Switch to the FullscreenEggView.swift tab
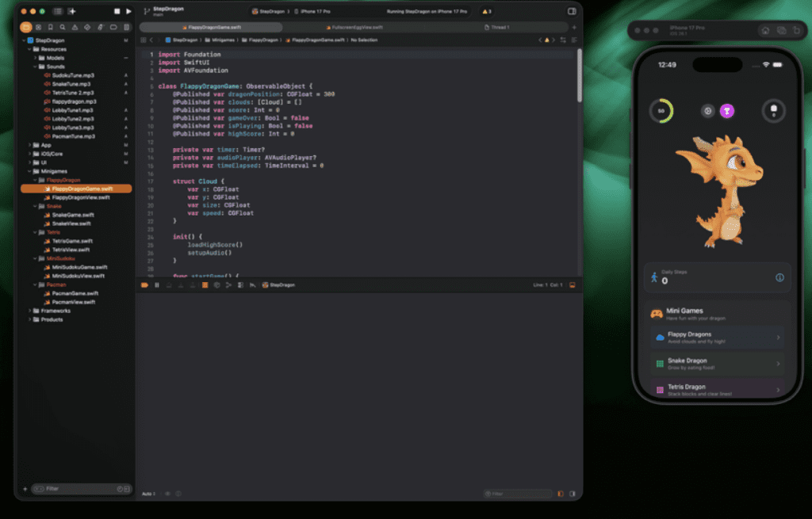This screenshot has height=519, width=812. tap(354, 27)
